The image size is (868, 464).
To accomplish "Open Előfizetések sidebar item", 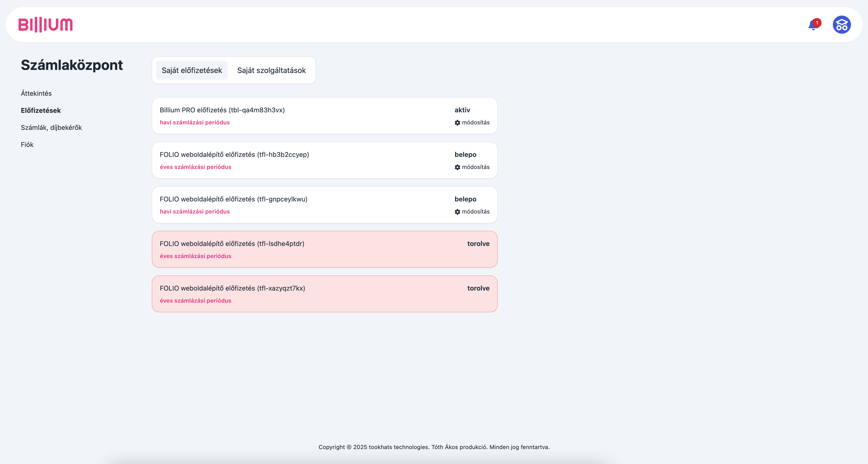I will coord(41,110).
